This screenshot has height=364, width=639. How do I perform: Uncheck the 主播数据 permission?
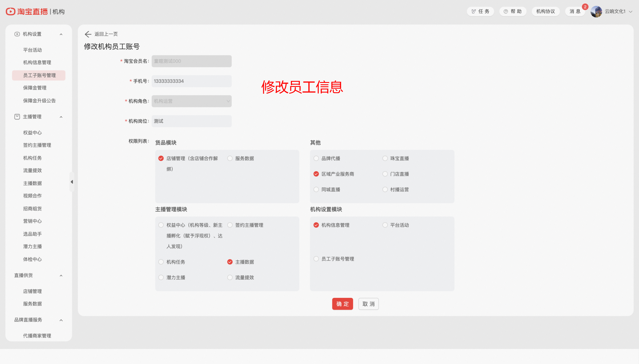pyautogui.click(x=230, y=262)
